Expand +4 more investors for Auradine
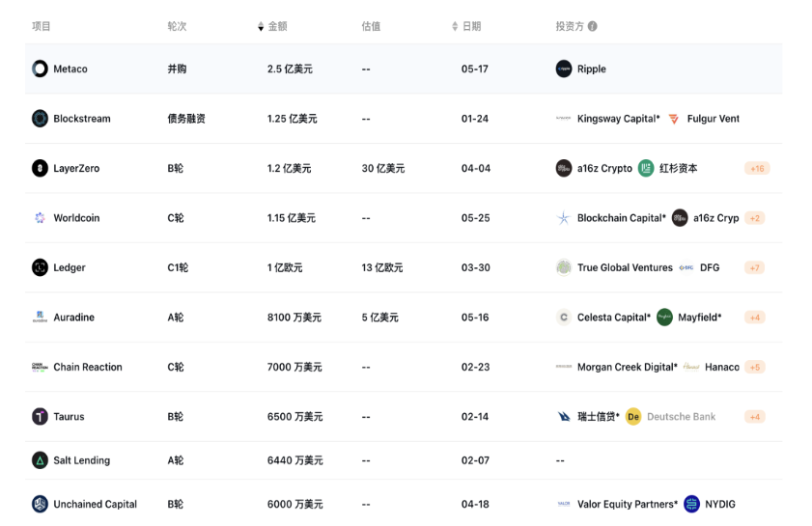This screenshot has height=526, width=812. pyautogui.click(x=754, y=318)
